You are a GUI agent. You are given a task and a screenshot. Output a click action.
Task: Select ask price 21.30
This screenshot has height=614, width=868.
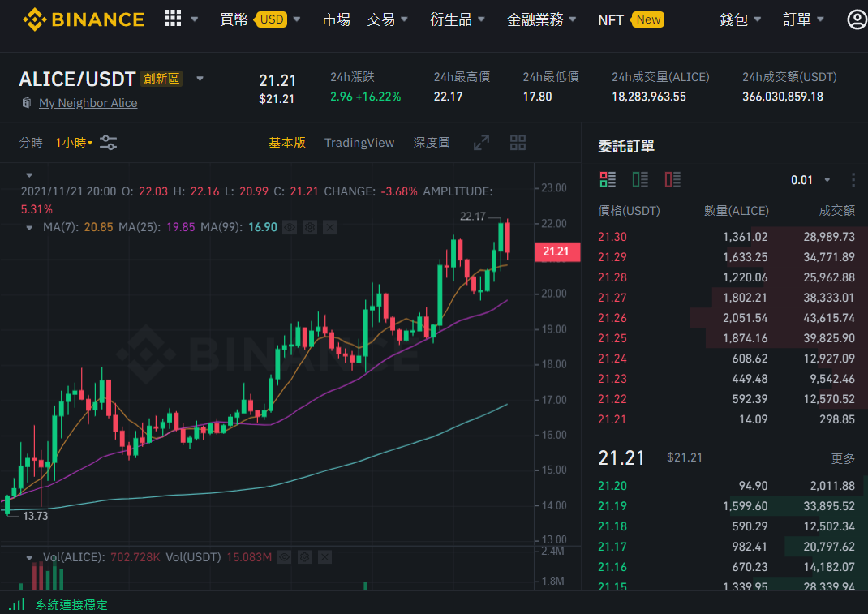click(x=612, y=236)
